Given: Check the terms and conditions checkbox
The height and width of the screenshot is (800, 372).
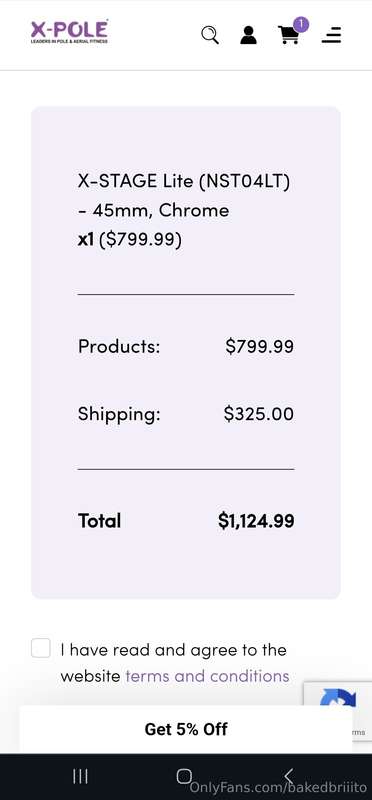Looking at the screenshot, I should [x=41, y=648].
